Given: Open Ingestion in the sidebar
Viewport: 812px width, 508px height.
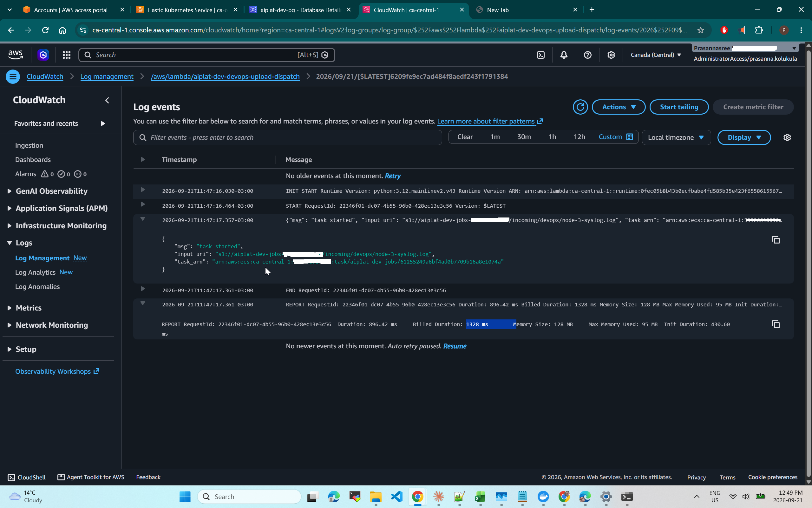Looking at the screenshot, I should coord(29,145).
